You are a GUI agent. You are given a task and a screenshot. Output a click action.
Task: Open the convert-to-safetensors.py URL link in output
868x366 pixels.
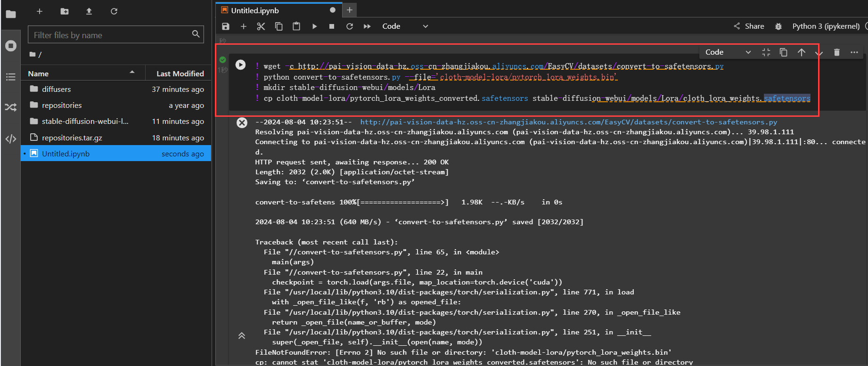click(568, 122)
